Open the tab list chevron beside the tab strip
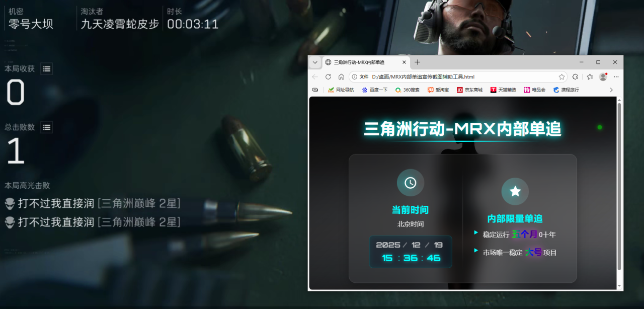Viewport: 644px width, 309px height. point(315,62)
